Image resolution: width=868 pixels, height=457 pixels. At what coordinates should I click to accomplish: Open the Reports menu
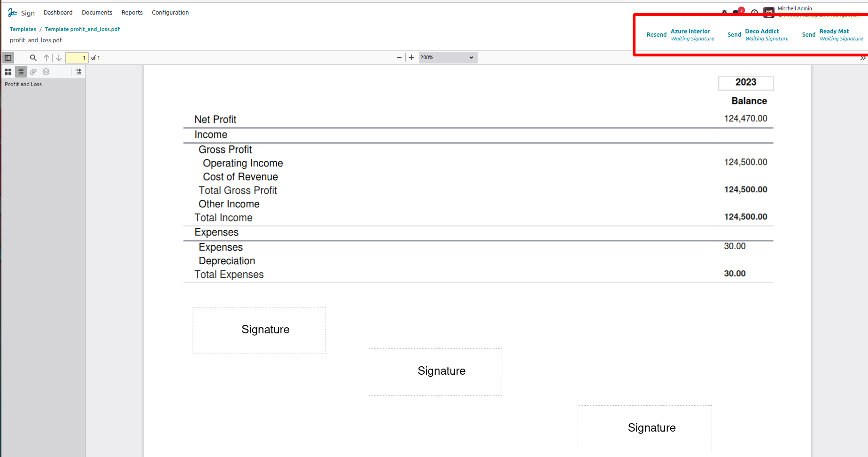(132, 13)
